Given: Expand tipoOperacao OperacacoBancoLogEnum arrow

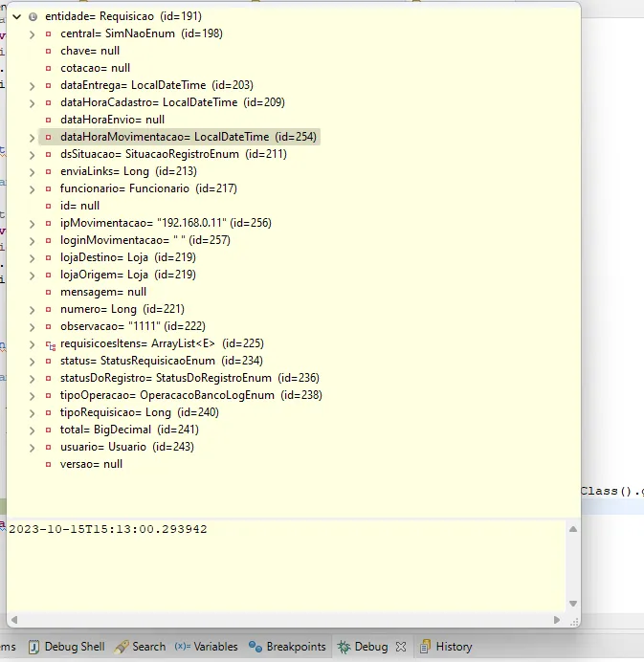Looking at the screenshot, I should pos(33,396).
